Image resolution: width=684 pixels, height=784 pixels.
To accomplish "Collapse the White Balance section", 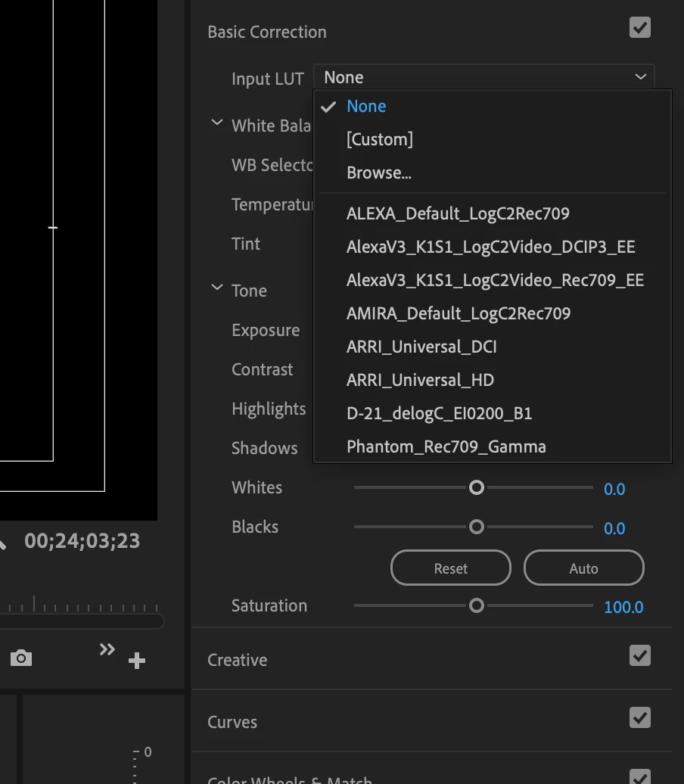I will tap(216, 123).
